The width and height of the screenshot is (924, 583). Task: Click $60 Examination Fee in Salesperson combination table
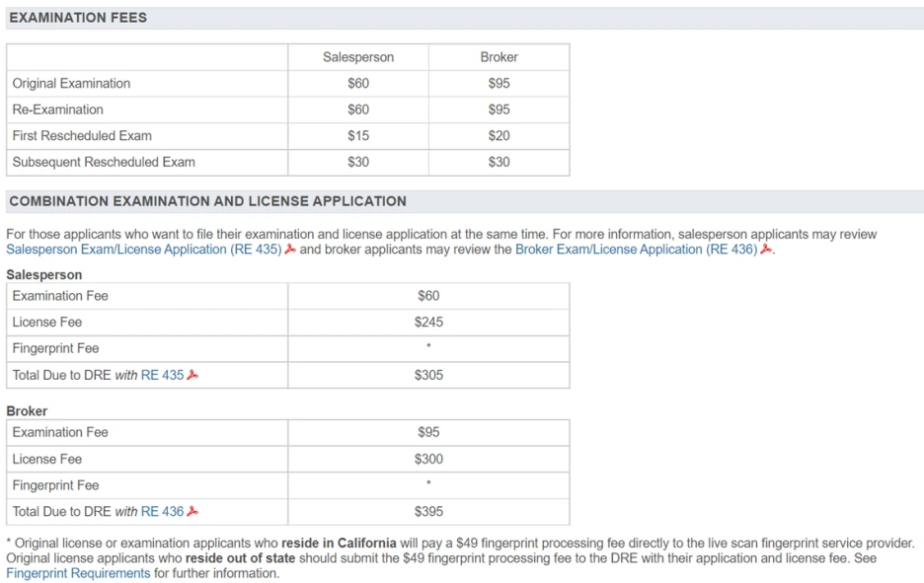pyautogui.click(x=428, y=296)
